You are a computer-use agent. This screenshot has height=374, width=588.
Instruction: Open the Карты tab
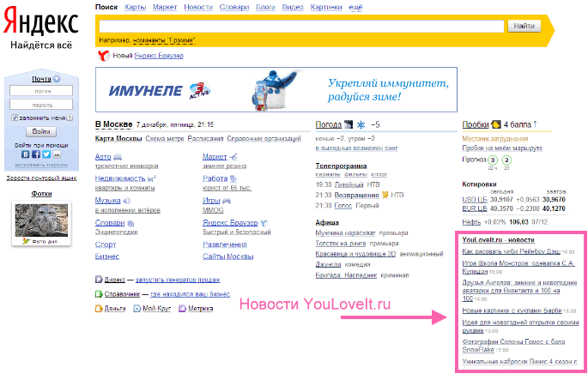[x=136, y=7]
